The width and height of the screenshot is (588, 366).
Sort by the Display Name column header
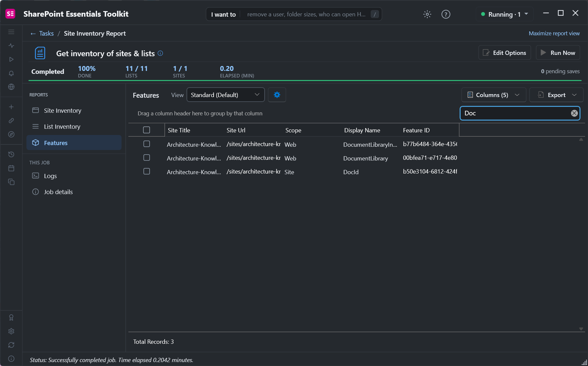click(x=362, y=130)
